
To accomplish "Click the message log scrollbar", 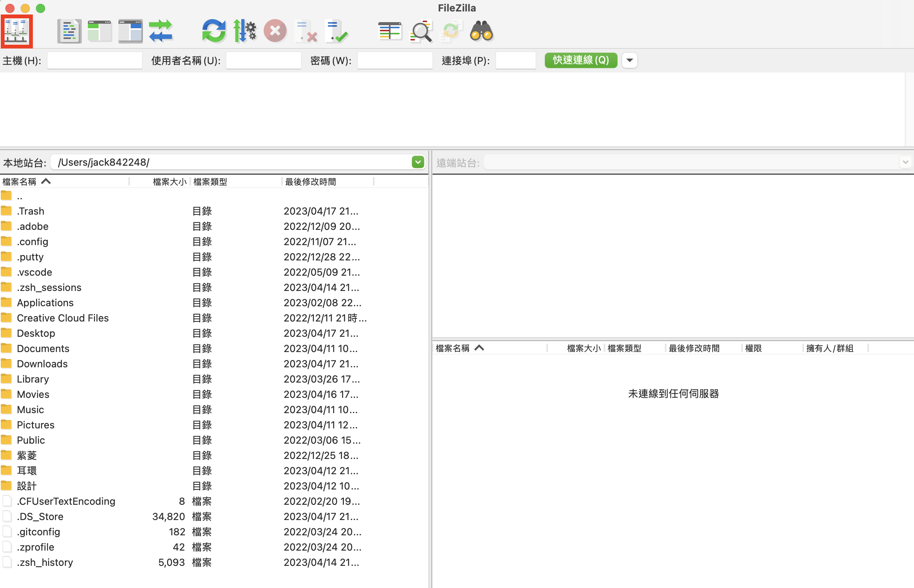I will click(x=909, y=109).
